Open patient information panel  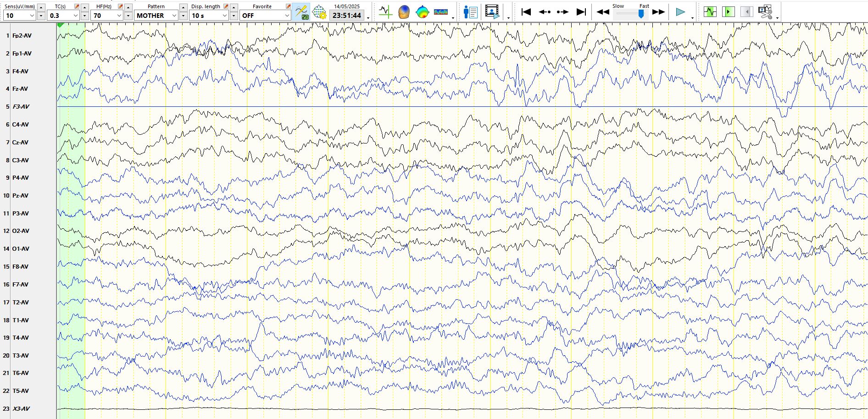tap(471, 12)
